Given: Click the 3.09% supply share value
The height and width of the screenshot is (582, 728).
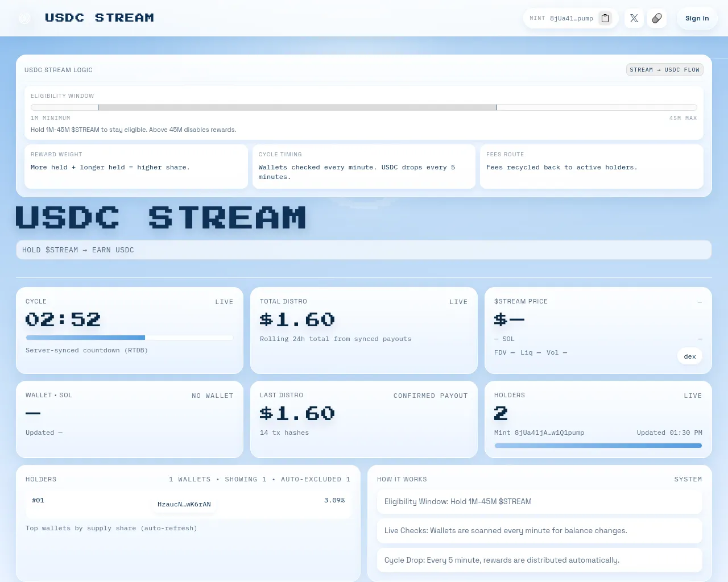Looking at the screenshot, I should click(334, 500).
